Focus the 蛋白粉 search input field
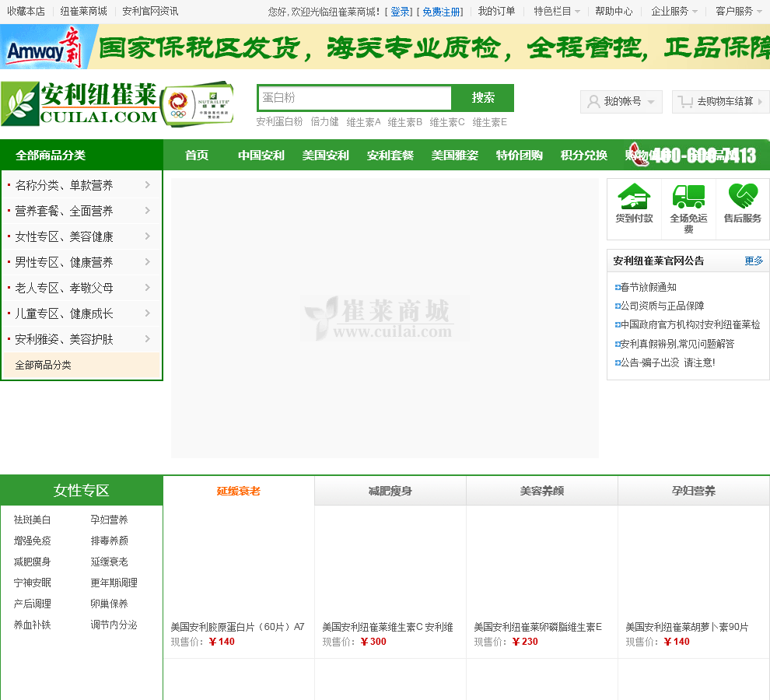Screen dimensions: 770x700 355,98
